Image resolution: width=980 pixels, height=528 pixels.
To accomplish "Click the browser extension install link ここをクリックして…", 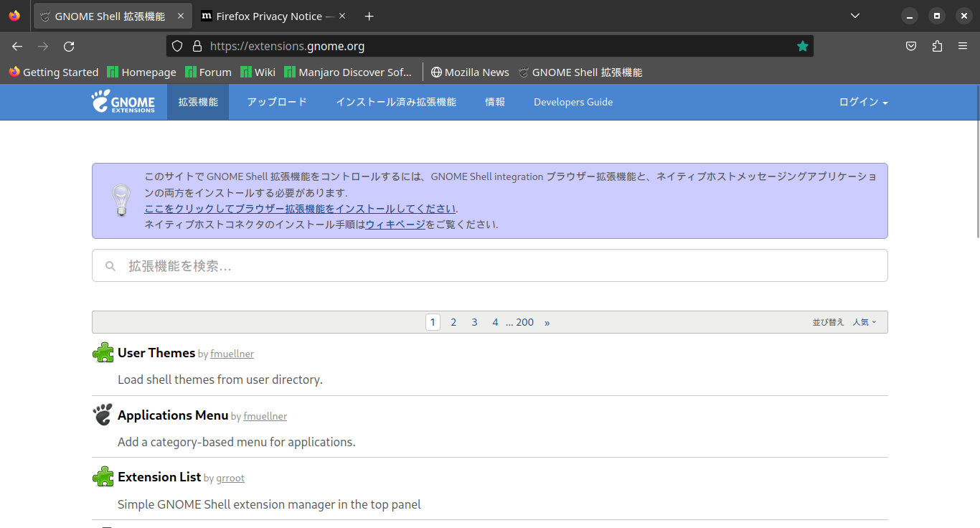I will pyautogui.click(x=300, y=209).
